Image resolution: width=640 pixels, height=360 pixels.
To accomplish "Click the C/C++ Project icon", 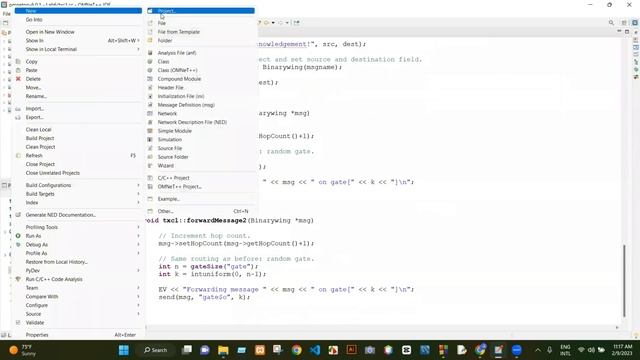I will [x=150, y=178].
